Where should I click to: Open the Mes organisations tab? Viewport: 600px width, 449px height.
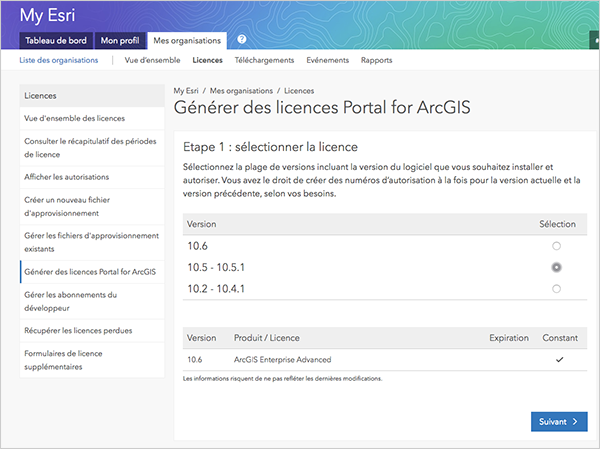[x=188, y=41]
